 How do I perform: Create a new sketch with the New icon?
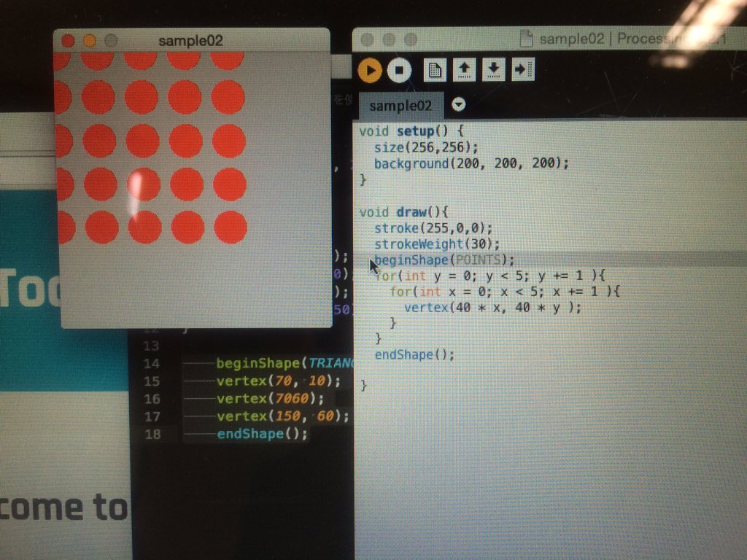pyautogui.click(x=435, y=70)
